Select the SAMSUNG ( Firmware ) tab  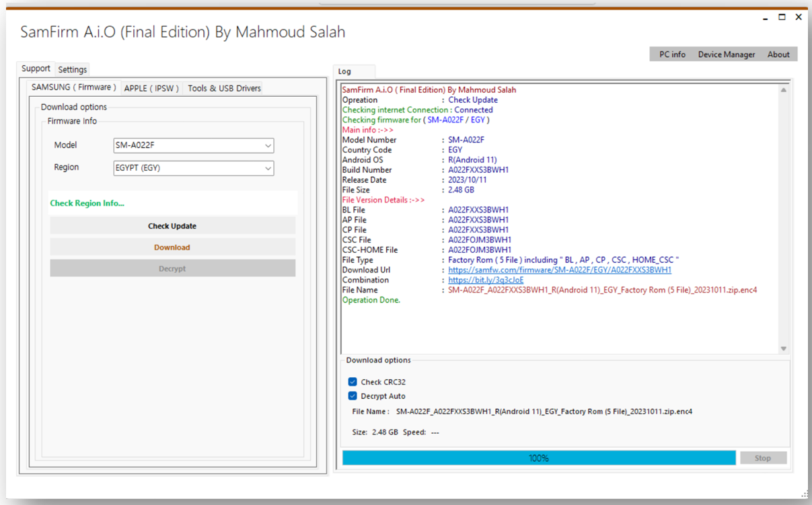[74, 87]
